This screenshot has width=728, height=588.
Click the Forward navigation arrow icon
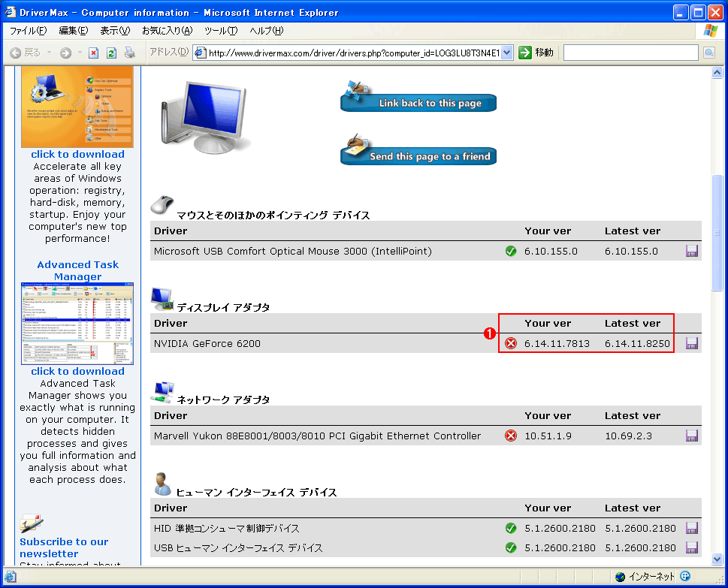[x=66, y=53]
